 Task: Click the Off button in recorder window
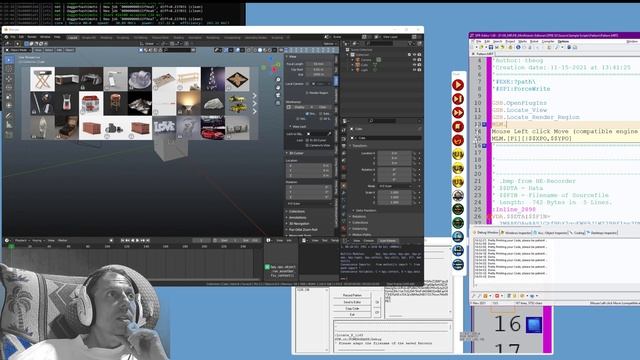point(377,312)
